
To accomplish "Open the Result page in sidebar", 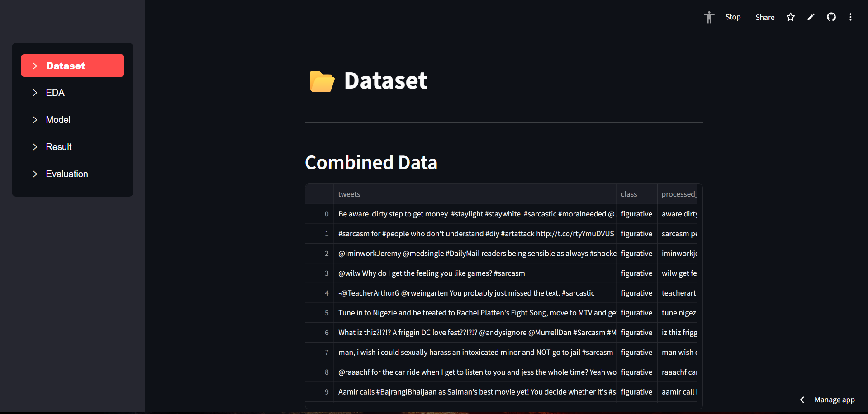I will coord(59,147).
